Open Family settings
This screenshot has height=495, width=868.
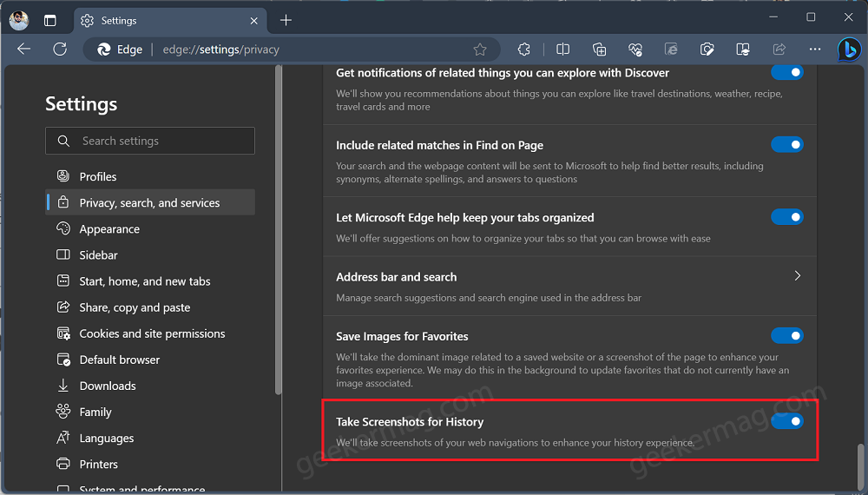click(x=150, y=412)
